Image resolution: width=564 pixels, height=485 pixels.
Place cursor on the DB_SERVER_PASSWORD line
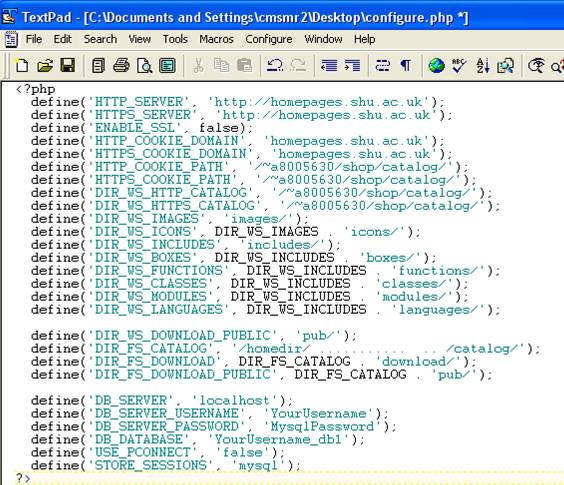tap(214, 426)
